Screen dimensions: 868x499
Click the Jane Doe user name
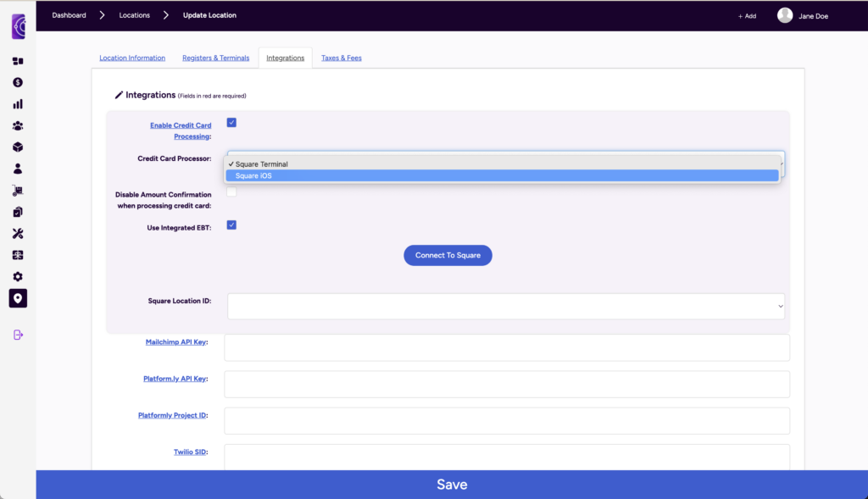click(x=813, y=17)
